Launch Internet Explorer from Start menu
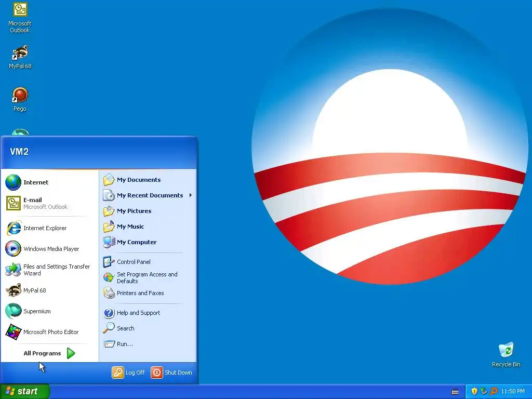 [49, 228]
